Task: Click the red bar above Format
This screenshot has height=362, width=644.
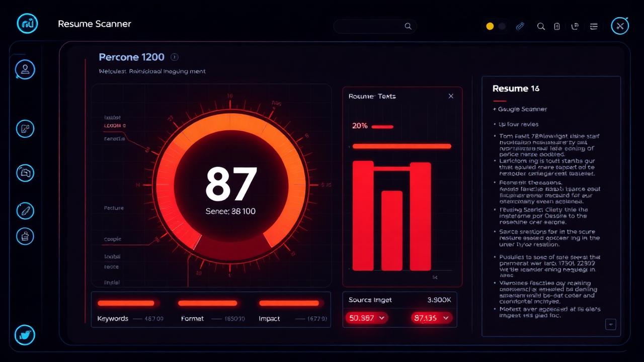Action: click(207, 303)
